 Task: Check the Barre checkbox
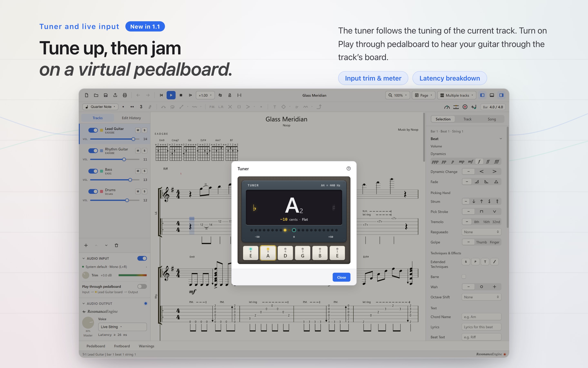(x=464, y=276)
